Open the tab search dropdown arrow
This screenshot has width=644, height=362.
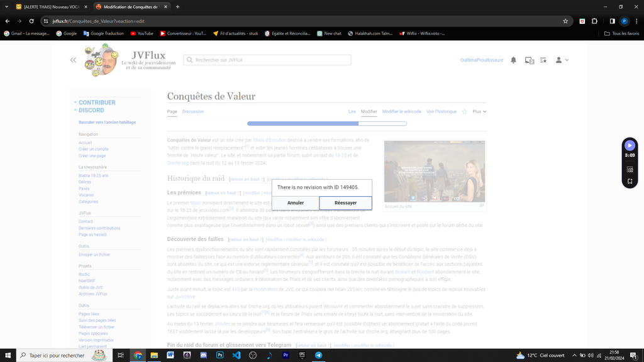pos(8,7)
